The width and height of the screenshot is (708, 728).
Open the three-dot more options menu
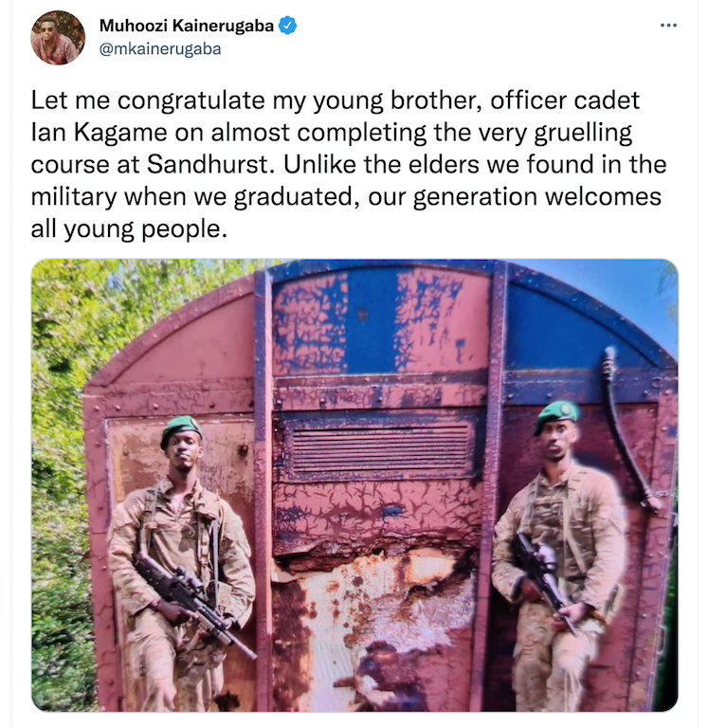[x=668, y=26]
